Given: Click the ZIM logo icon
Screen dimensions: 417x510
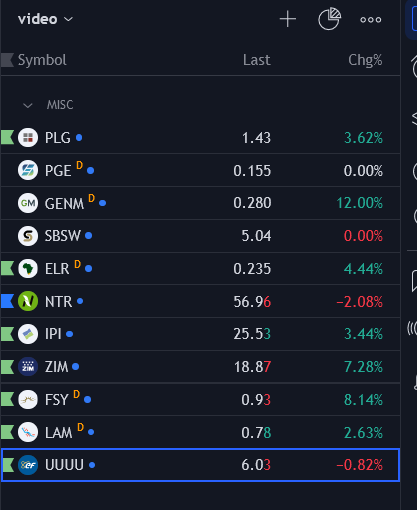Looking at the screenshot, I should 28,367.
